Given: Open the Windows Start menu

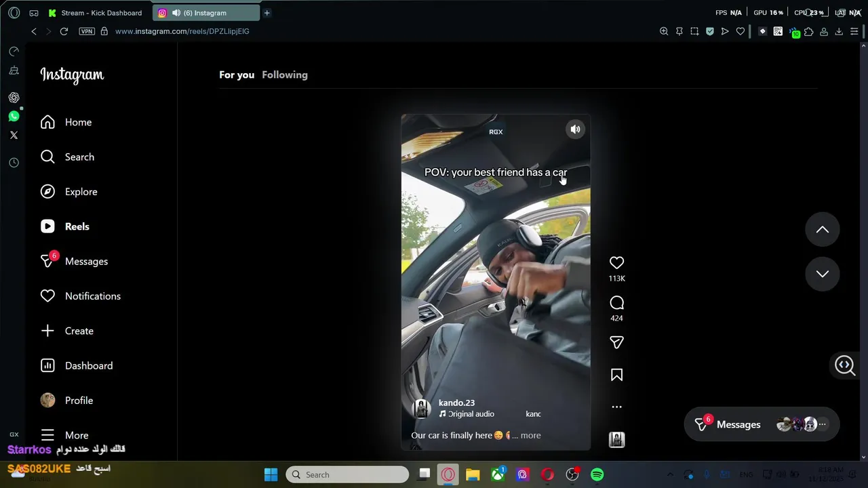Looking at the screenshot, I should (x=271, y=474).
